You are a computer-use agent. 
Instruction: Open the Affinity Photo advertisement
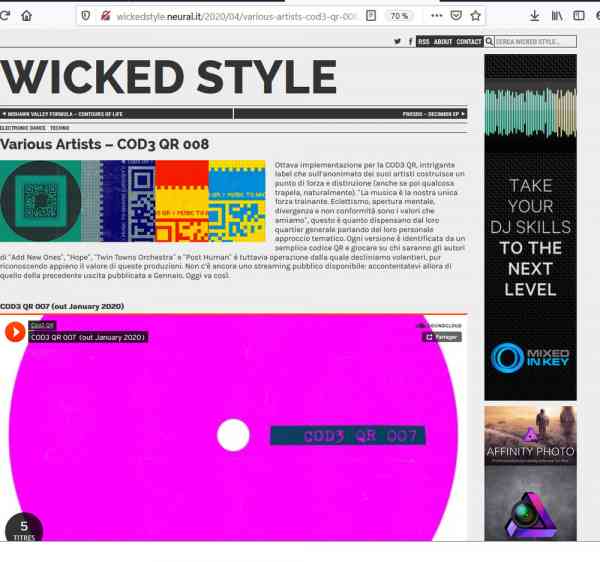tap(530, 435)
